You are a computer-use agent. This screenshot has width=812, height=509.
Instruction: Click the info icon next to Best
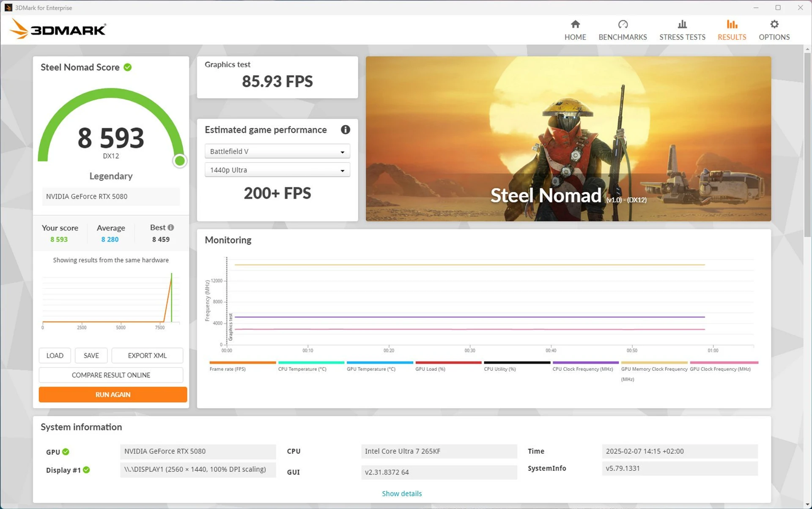point(171,227)
